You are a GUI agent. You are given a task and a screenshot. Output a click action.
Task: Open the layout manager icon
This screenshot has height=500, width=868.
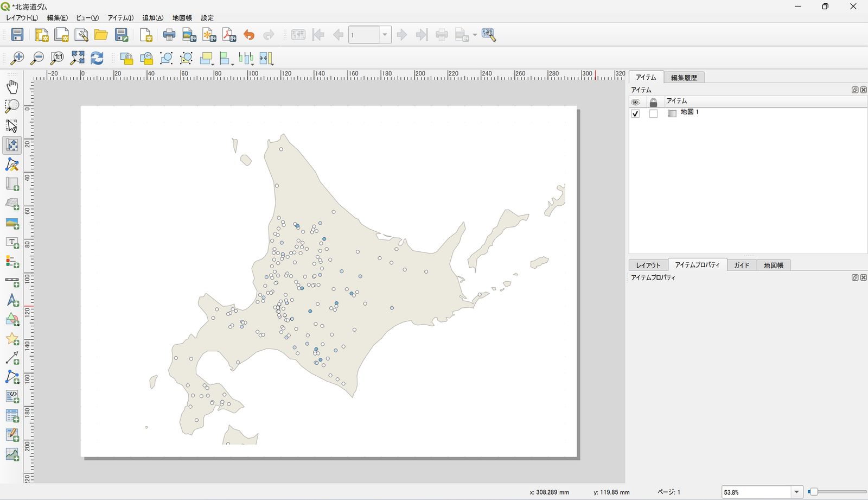click(x=81, y=35)
